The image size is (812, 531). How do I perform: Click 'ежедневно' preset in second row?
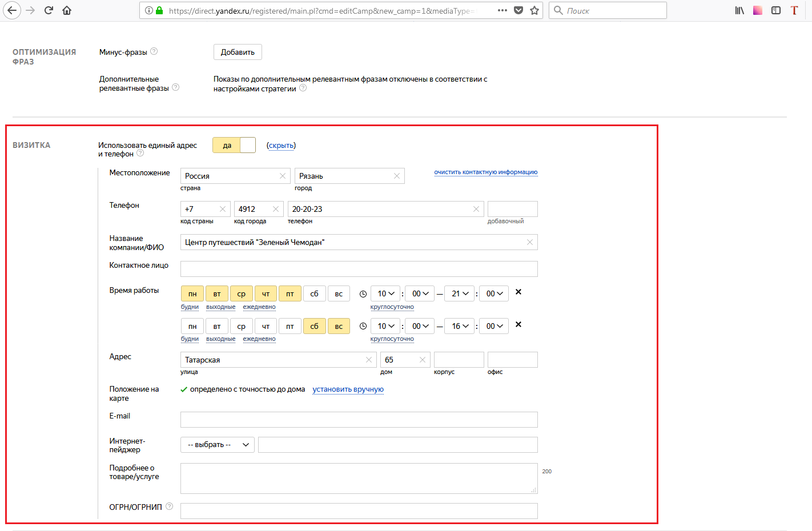tap(259, 339)
